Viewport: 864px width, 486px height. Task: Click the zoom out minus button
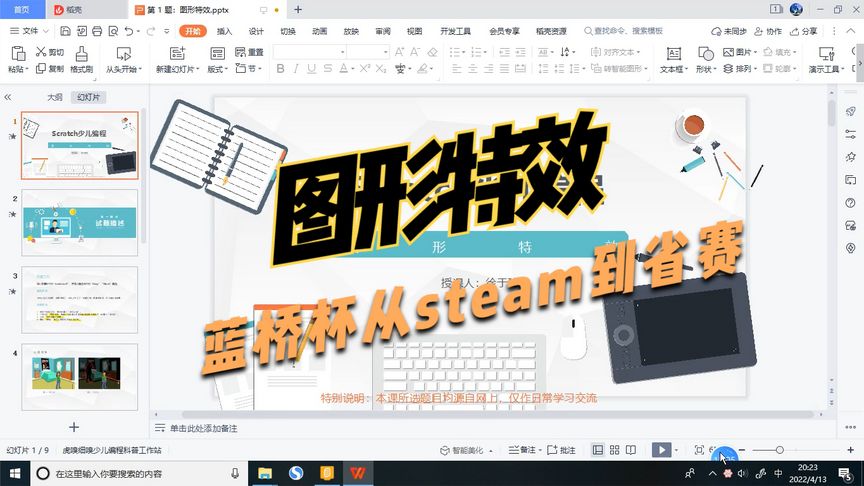coord(742,450)
